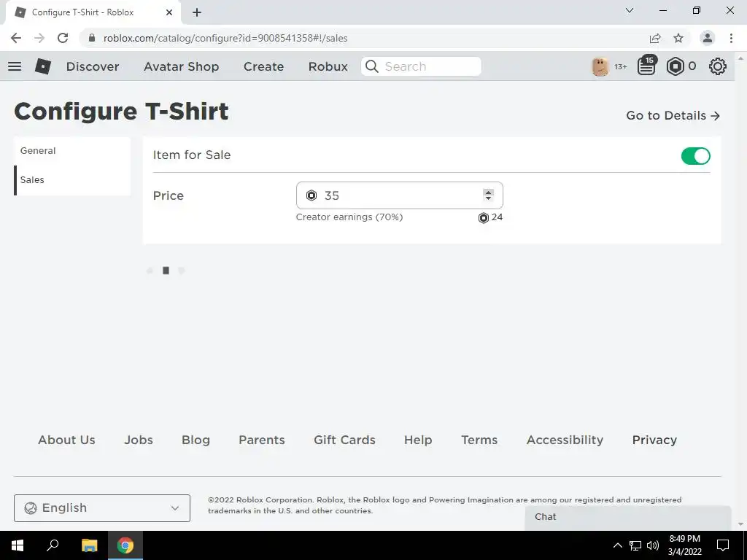Open the Roblox hamburger navigation menu

(x=15, y=66)
